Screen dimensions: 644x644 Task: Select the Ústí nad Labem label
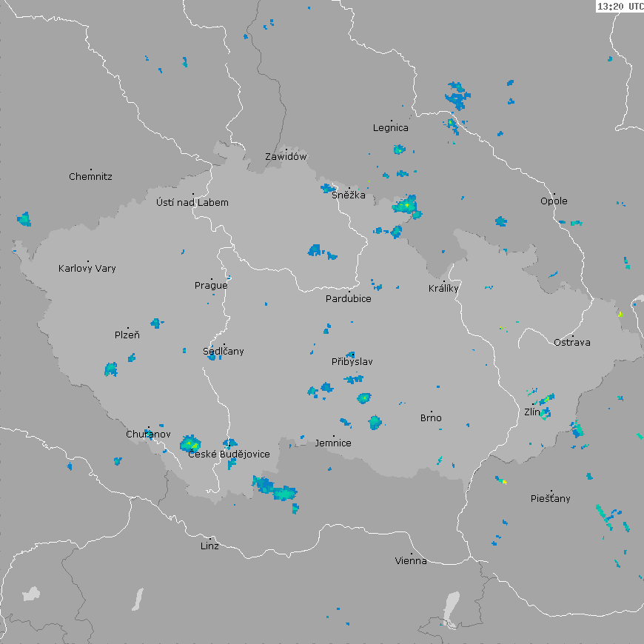pyautogui.click(x=192, y=202)
